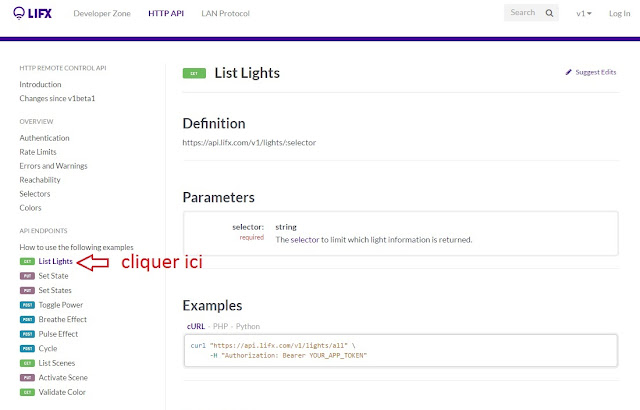Click the HTTP REMOTE CONTROL API section heading
This screenshot has width=640, height=410.
click(x=63, y=68)
